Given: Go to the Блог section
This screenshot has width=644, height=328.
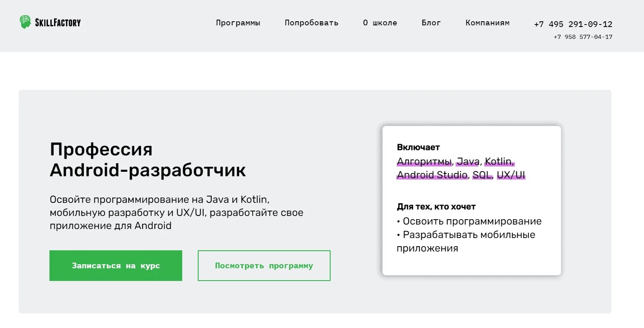Looking at the screenshot, I should point(431,23).
